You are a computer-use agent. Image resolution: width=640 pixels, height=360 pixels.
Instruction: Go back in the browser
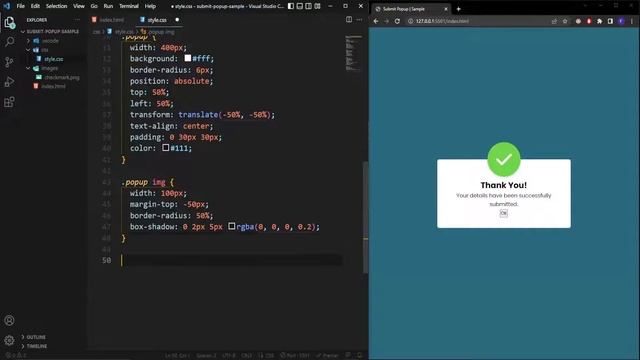tap(376, 21)
